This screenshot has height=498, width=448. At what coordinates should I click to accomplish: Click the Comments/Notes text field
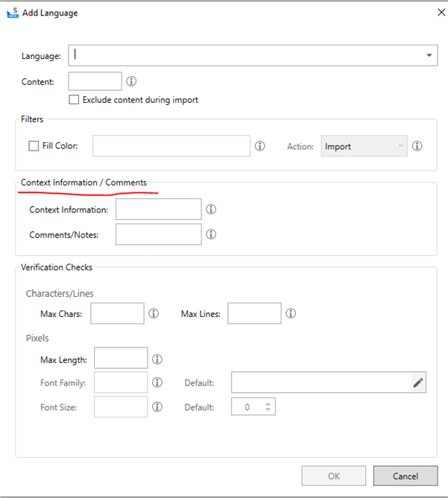click(159, 234)
